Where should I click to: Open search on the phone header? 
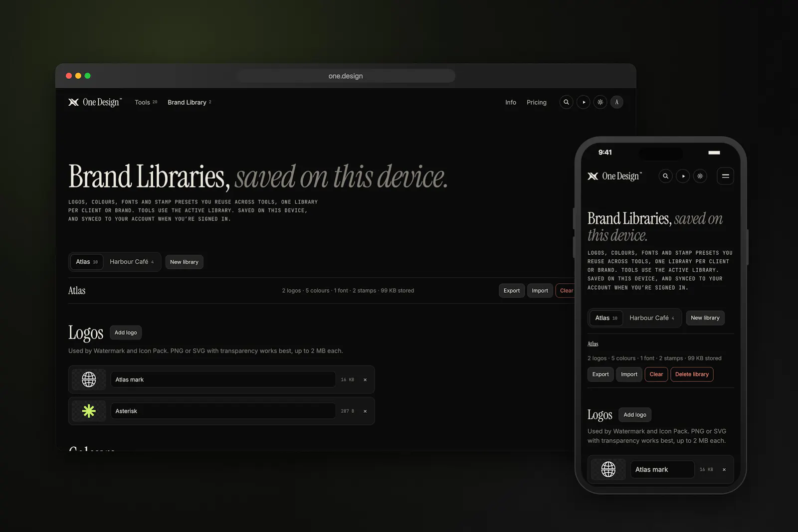click(x=665, y=176)
